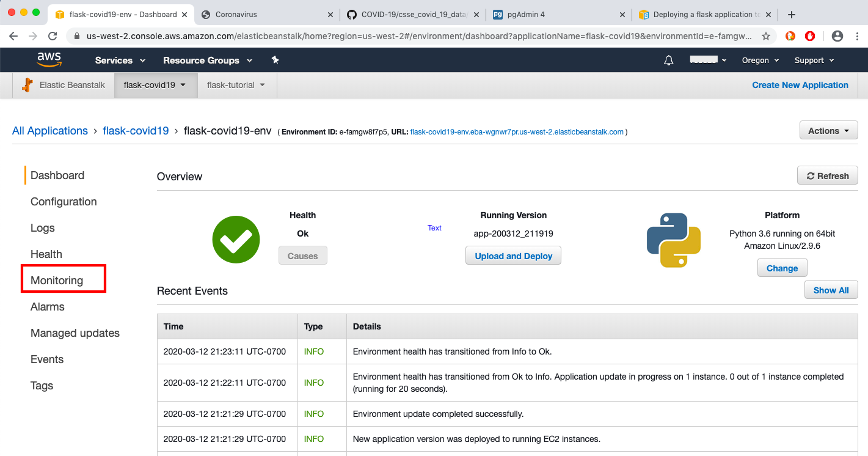
Task: Click the browser back arrow
Action: tap(13, 36)
